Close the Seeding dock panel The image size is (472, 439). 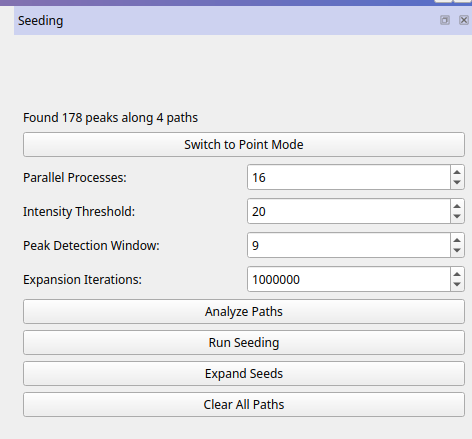464,20
